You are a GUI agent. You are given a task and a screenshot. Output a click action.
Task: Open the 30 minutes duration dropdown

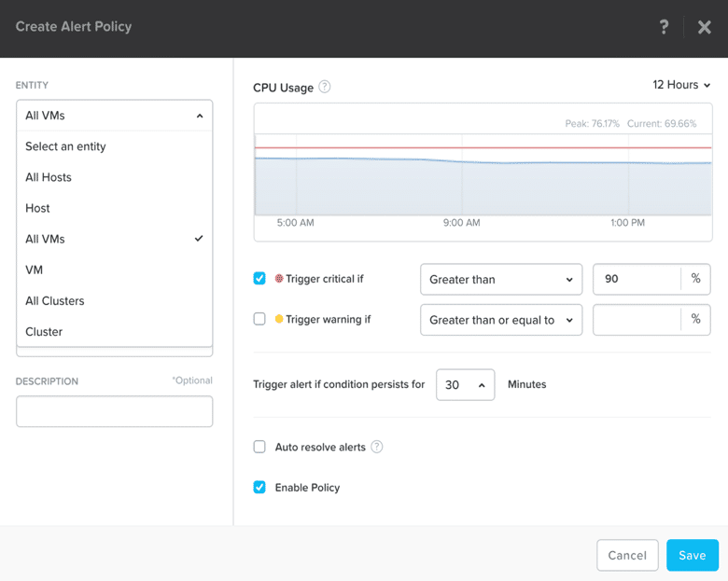[465, 384]
